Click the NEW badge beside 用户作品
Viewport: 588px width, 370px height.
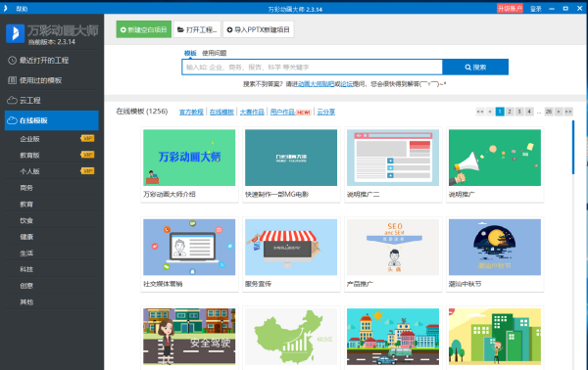[x=304, y=112]
